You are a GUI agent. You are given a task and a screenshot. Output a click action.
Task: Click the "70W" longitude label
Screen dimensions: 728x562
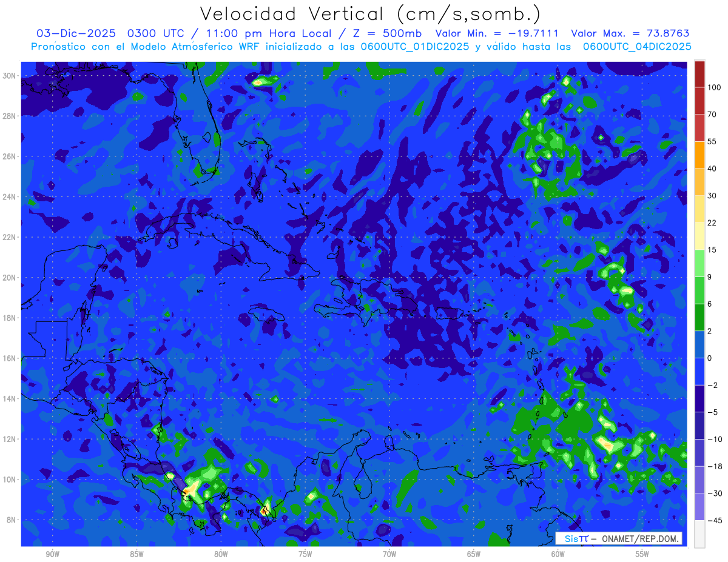pos(389,555)
